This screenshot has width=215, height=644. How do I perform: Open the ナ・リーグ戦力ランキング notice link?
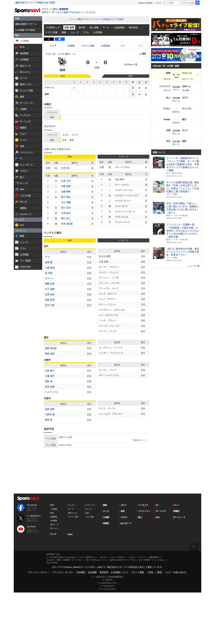coord(97,19)
